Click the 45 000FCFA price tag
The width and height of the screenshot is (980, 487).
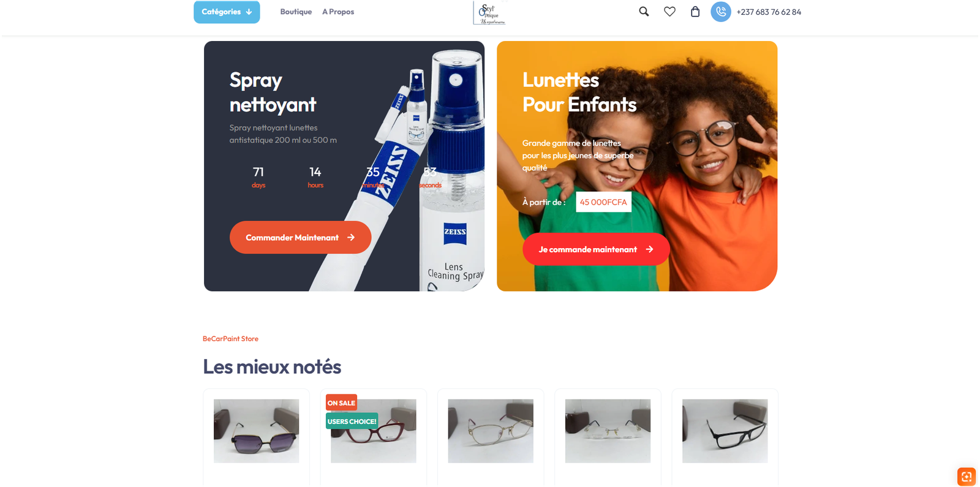[603, 202]
